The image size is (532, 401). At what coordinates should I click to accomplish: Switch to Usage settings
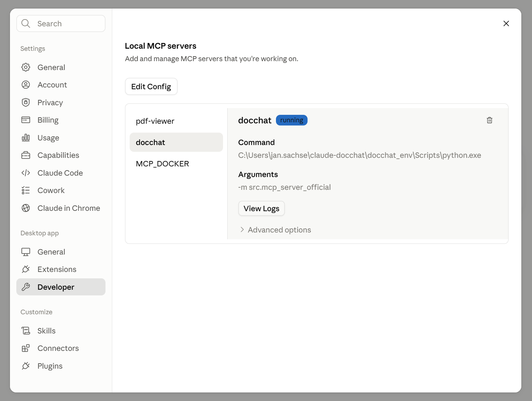point(48,138)
